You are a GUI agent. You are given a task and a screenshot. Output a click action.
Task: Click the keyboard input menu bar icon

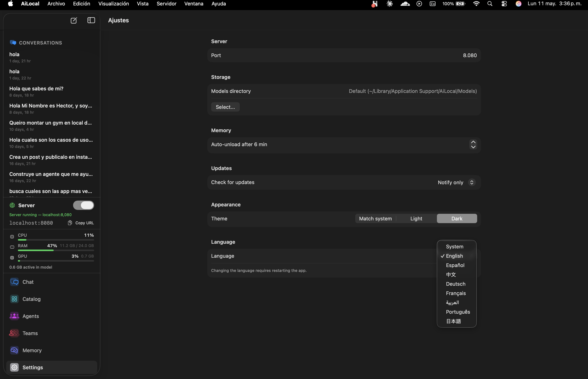433,4
